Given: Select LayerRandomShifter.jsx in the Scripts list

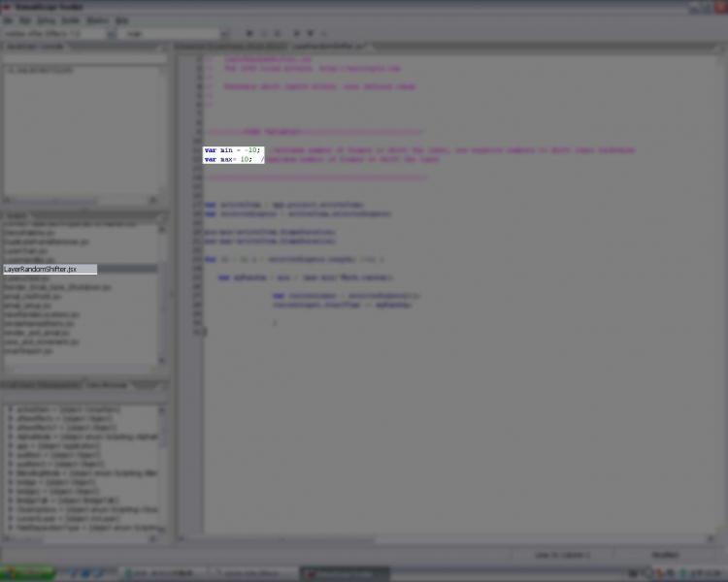Looking at the screenshot, I should coord(50,269).
